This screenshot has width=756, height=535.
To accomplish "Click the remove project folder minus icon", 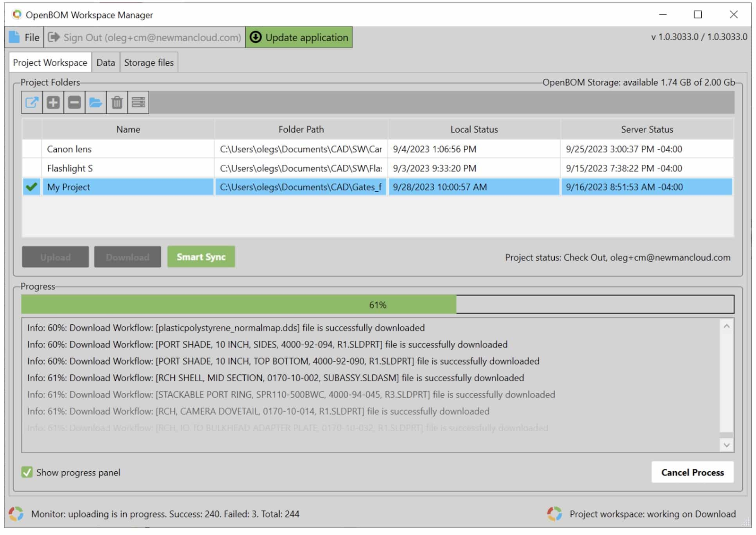I will click(x=74, y=102).
